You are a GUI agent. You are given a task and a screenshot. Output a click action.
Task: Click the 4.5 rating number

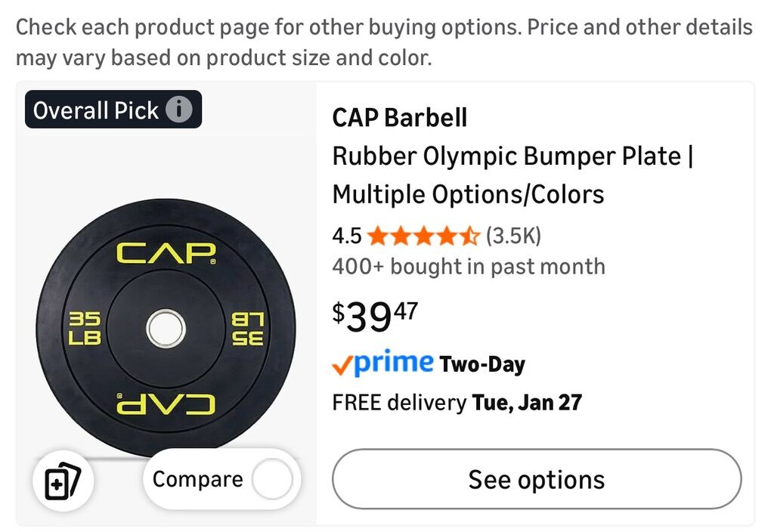(x=346, y=237)
